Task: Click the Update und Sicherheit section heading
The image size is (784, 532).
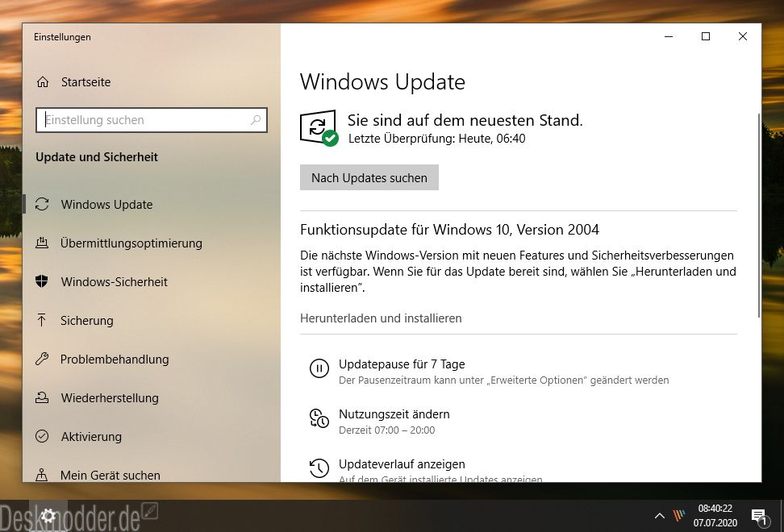Action: coord(97,157)
